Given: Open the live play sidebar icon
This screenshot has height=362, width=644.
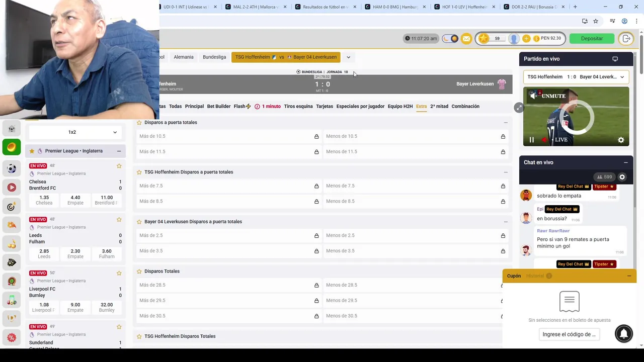Looking at the screenshot, I should (12, 188).
